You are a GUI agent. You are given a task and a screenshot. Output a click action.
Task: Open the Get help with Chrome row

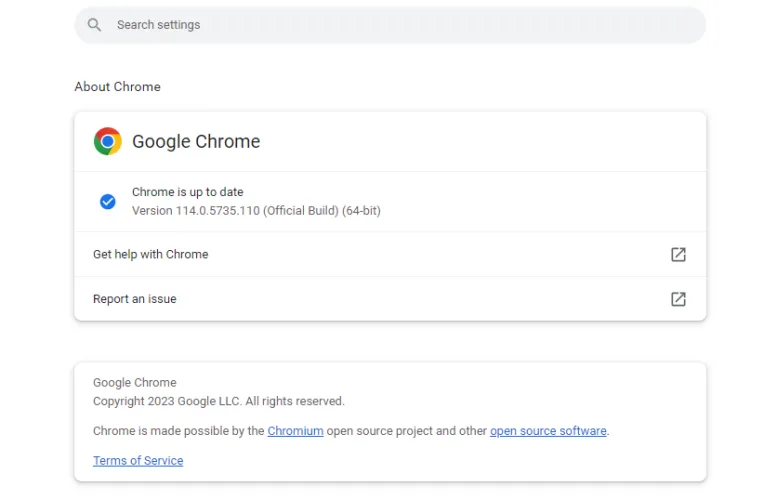click(x=150, y=254)
